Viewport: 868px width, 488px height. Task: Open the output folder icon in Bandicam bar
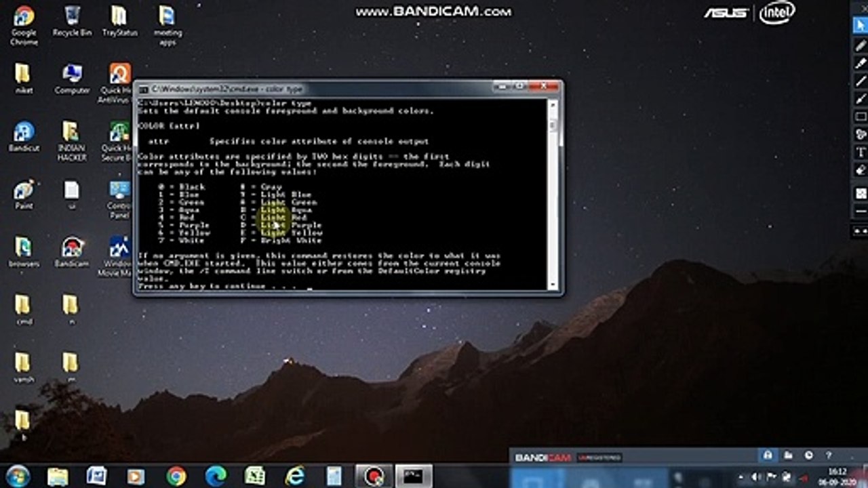pos(789,455)
